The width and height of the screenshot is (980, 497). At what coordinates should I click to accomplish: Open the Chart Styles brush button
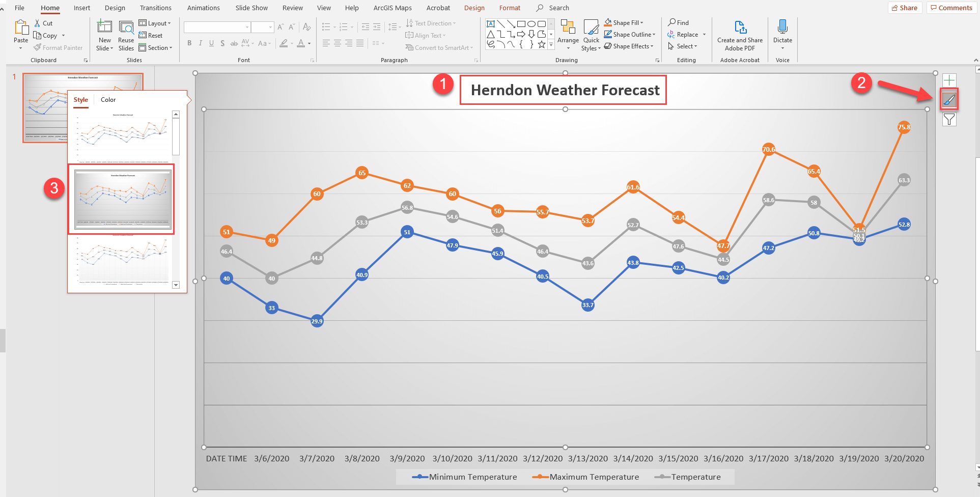(x=949, y=100)
